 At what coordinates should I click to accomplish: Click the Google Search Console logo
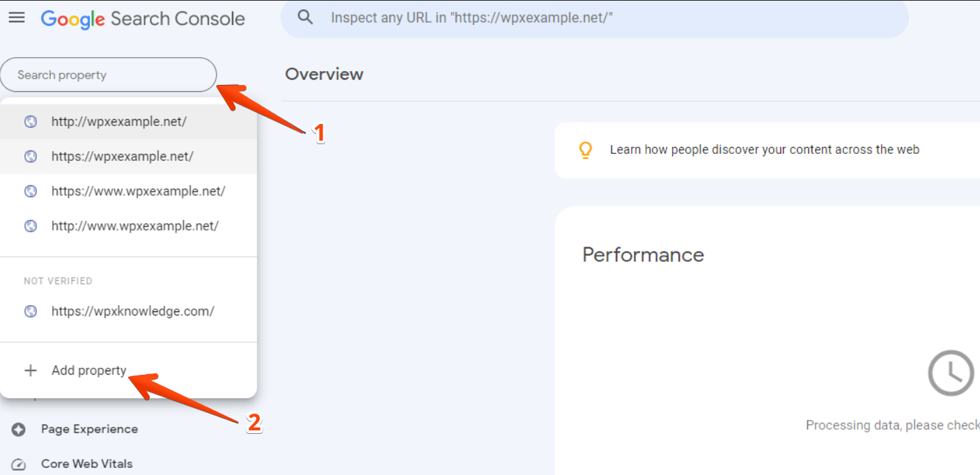click(143, 19)
